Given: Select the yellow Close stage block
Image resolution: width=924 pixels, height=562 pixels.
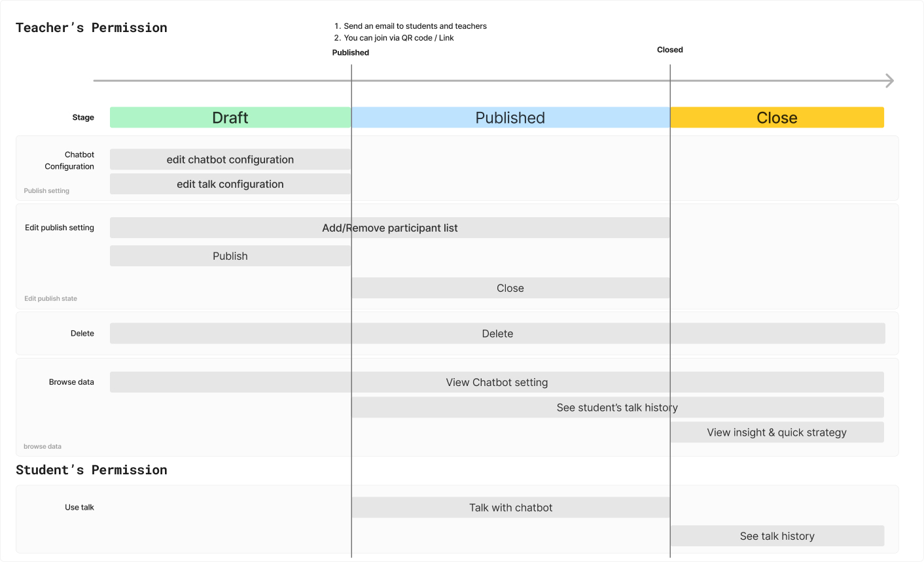Looking at the screenshot, I should [x=777, y=118].
